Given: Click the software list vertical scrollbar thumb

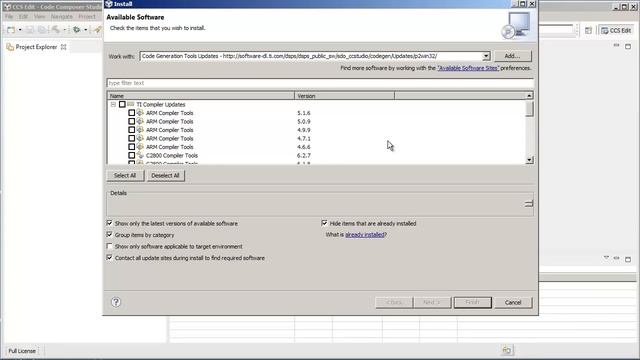Looking at the screenshot, I should tap(529, 109).
